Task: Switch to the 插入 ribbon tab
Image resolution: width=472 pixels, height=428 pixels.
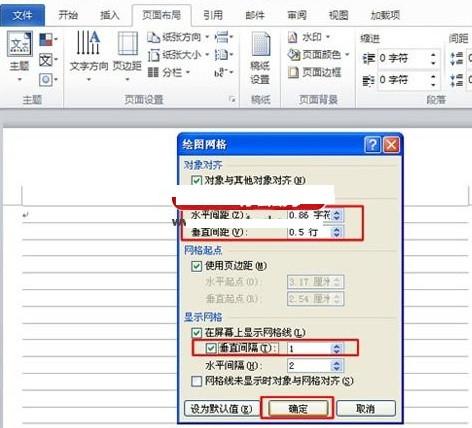Action: click(110, 15)
